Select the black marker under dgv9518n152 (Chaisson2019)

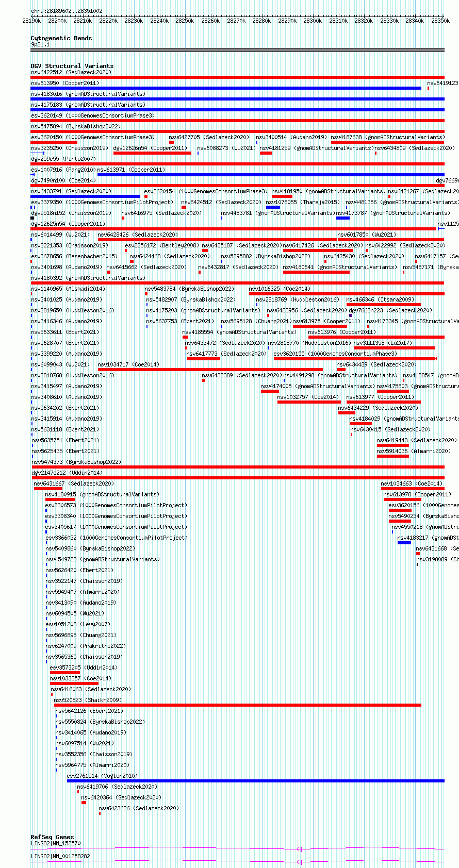click(x=32, y=218)
